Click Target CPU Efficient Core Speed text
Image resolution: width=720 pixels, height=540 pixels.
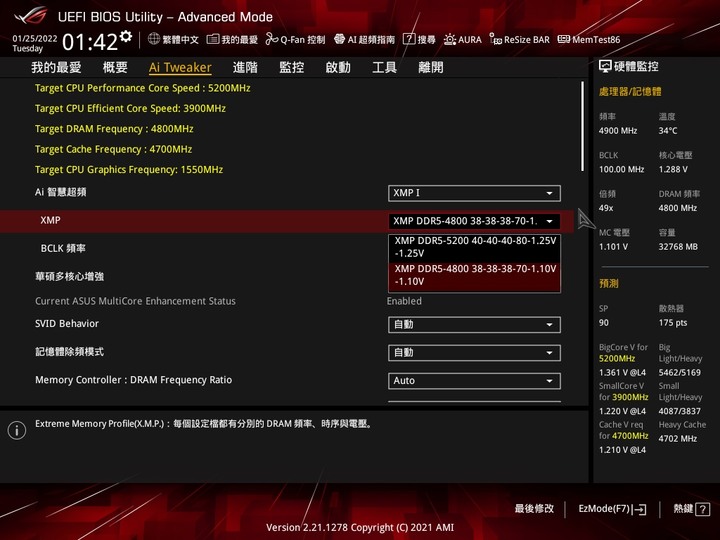point(130,108)
